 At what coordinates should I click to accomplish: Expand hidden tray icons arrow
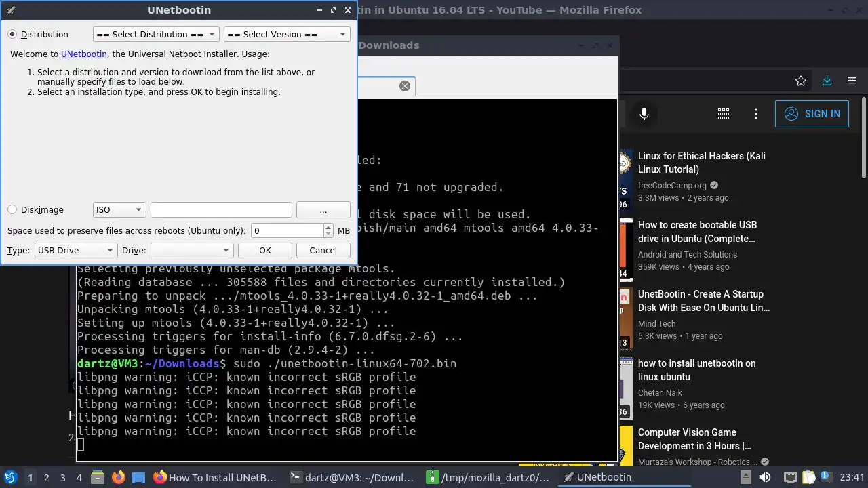point(745,477)
